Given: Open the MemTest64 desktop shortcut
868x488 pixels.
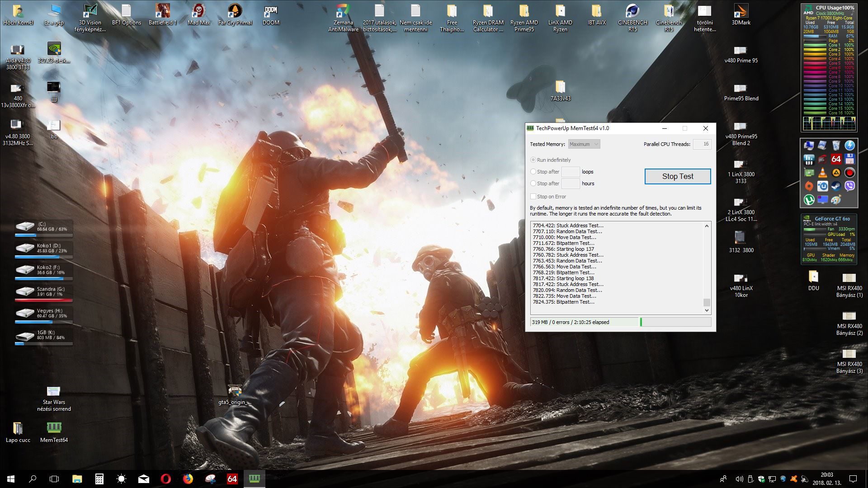Looking at the screenshot, I should pos(54,432).
